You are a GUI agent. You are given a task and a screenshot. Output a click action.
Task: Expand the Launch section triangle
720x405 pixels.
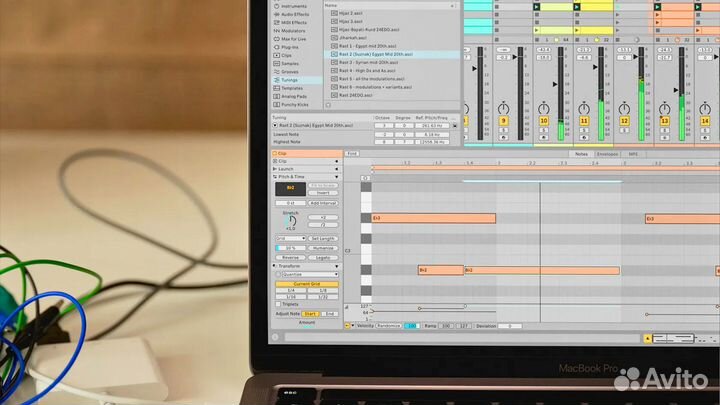pos(337,169)
